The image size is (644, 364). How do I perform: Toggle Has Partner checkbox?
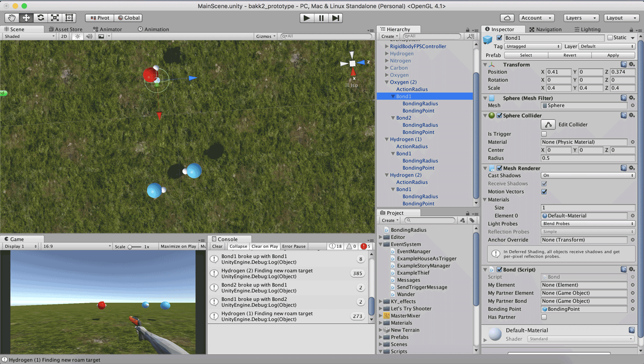[544, 317]
